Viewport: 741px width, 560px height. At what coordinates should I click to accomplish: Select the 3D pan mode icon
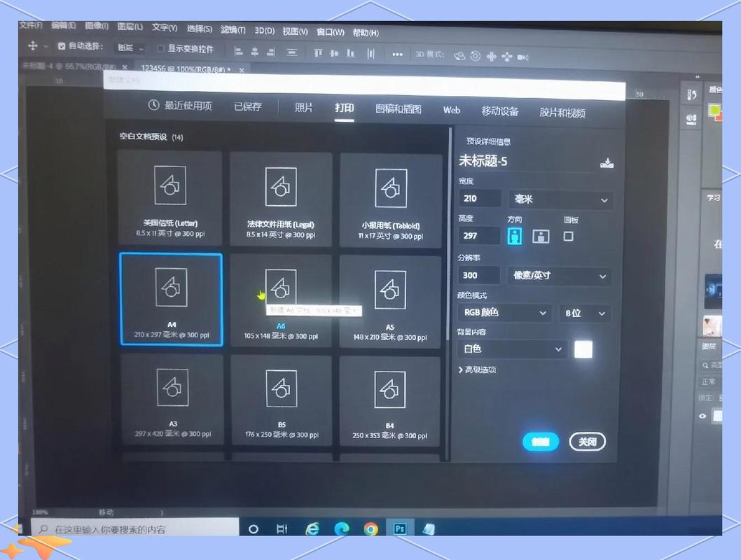tap(492, 57)
